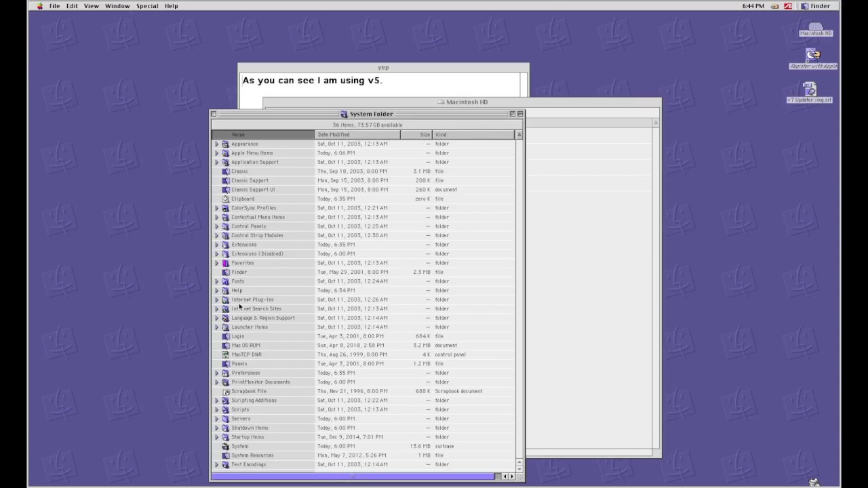
Task: Select the Apple Menu Items folder icon
Action: tap(226, 153)
